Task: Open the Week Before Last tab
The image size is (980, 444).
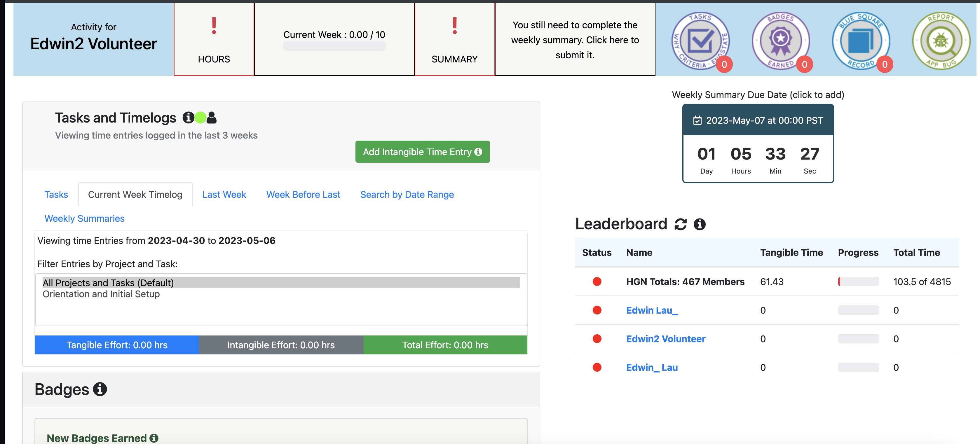Action: [303, 195]
